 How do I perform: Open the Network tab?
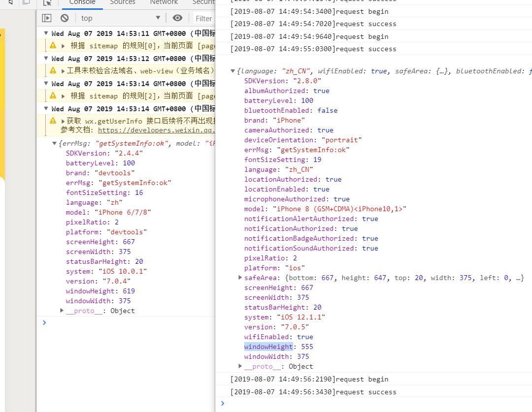click(164, 2)
